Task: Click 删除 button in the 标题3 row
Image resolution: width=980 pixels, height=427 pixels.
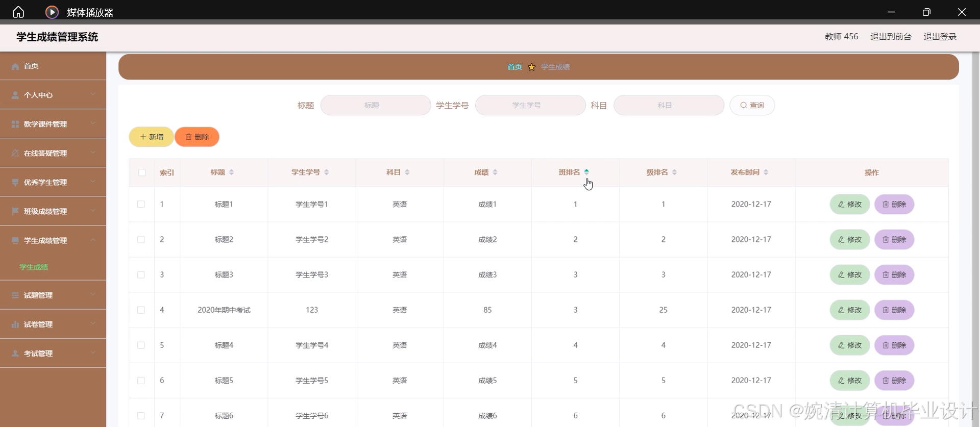Action: tap(894, 274)
